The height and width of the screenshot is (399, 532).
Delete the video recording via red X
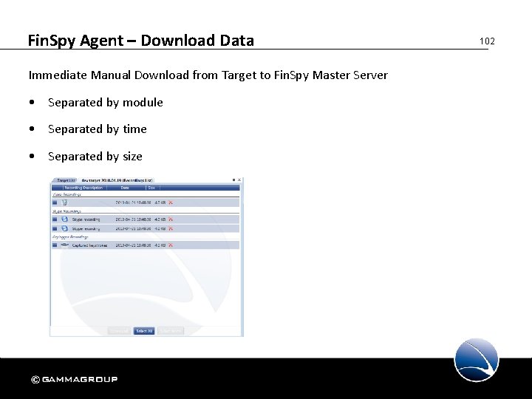171,202
